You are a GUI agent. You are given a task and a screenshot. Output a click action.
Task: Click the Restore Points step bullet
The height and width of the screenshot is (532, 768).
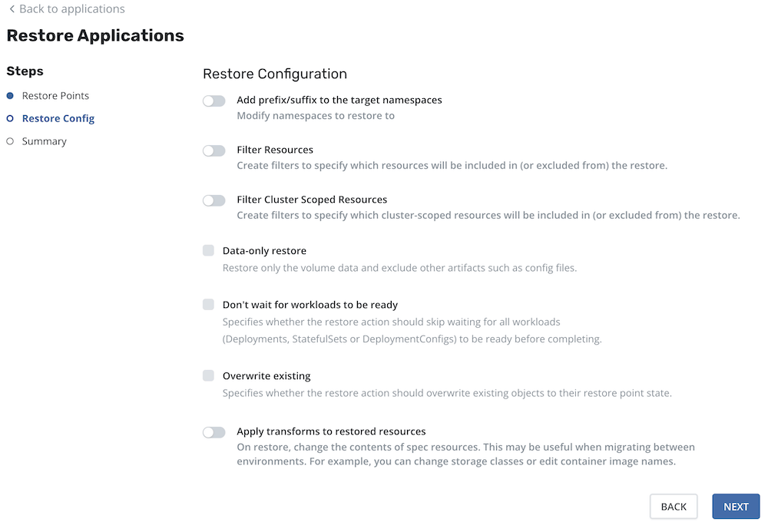click(10, 95)
